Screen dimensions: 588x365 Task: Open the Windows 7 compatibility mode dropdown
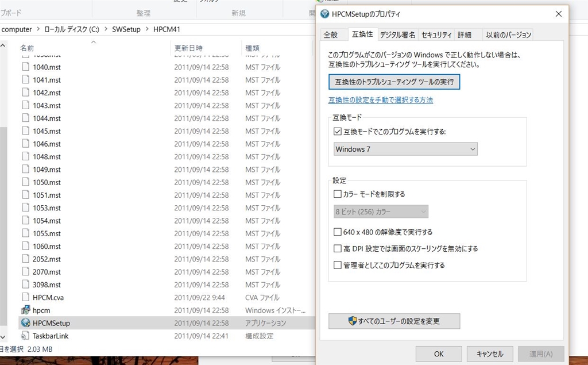(405, 149)
